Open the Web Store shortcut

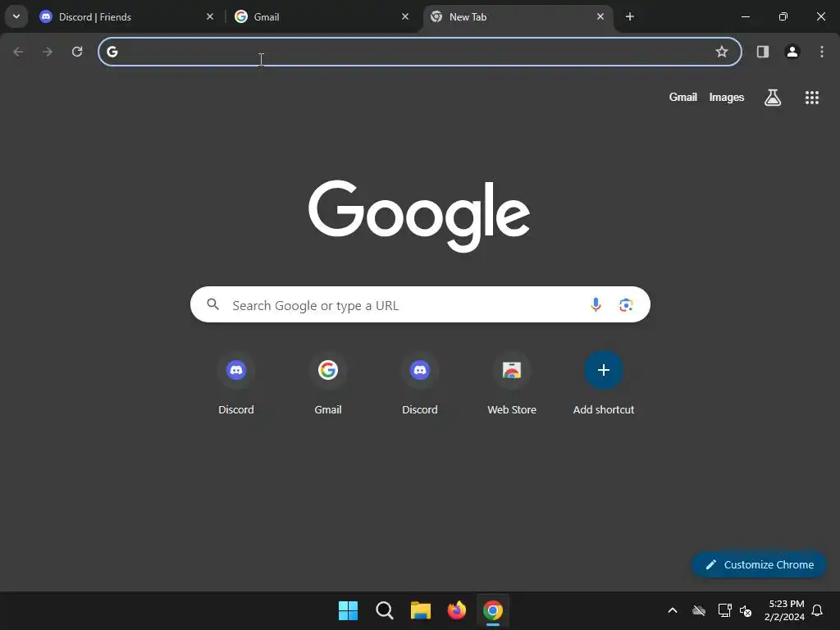click(512, 383)
